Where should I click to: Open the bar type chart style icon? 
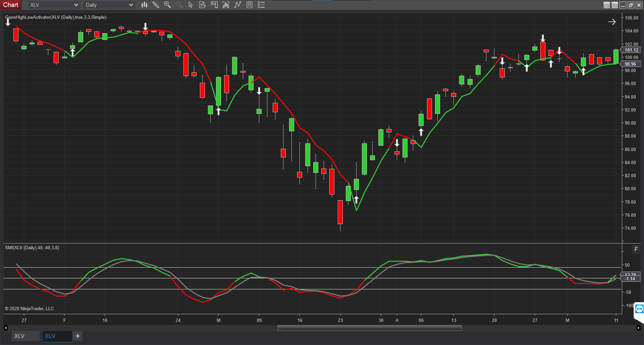(144, 5)
